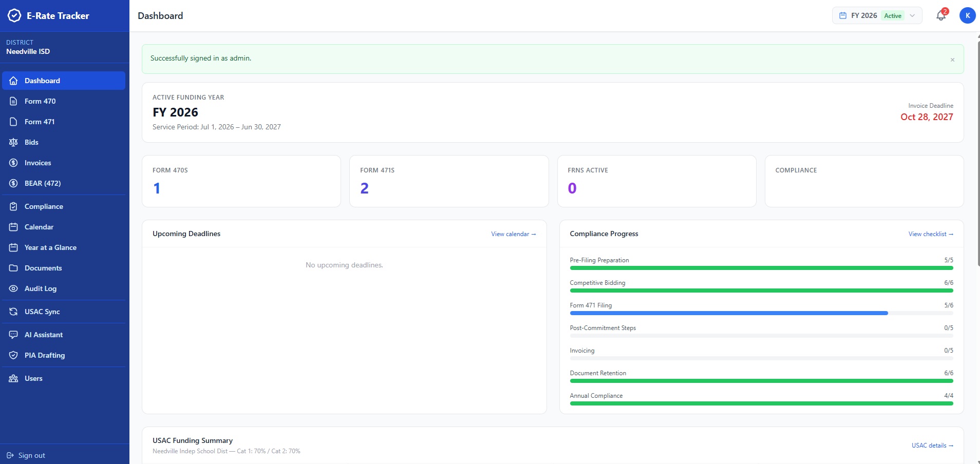Open the user avatar menu
980x464 pixels.
pyautogui.click(x=968, y=15)
